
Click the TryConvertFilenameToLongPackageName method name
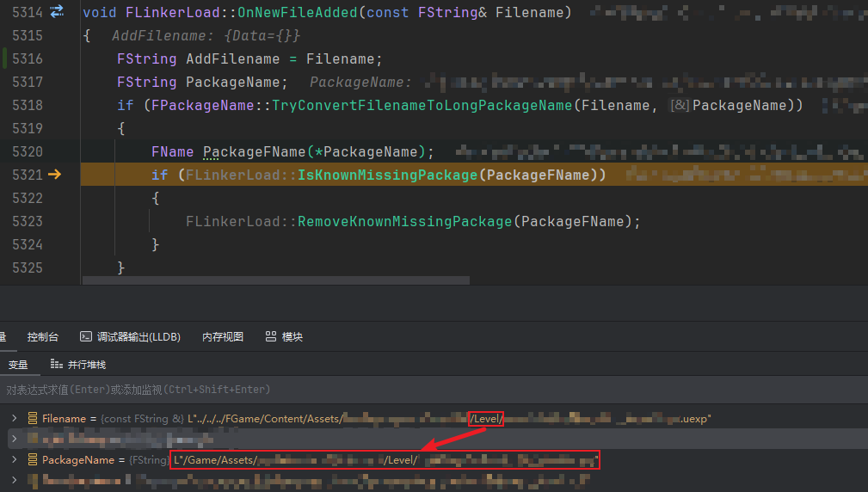pos(422,105)
